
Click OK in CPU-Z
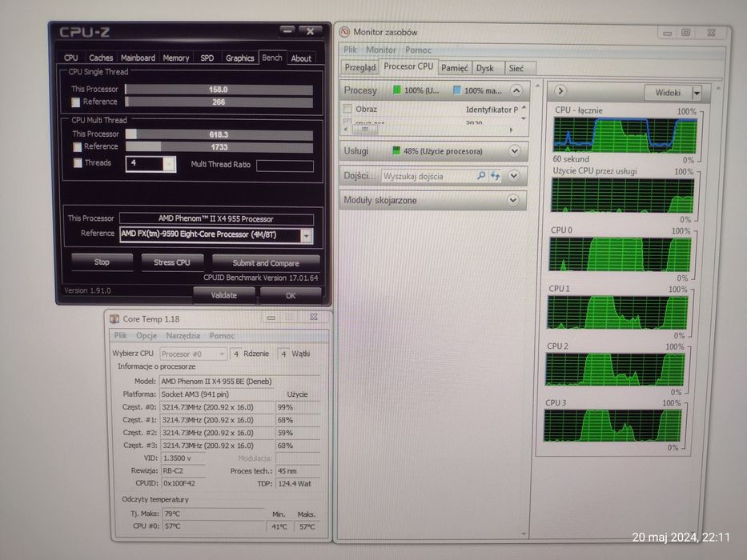[x=291, y=296]
